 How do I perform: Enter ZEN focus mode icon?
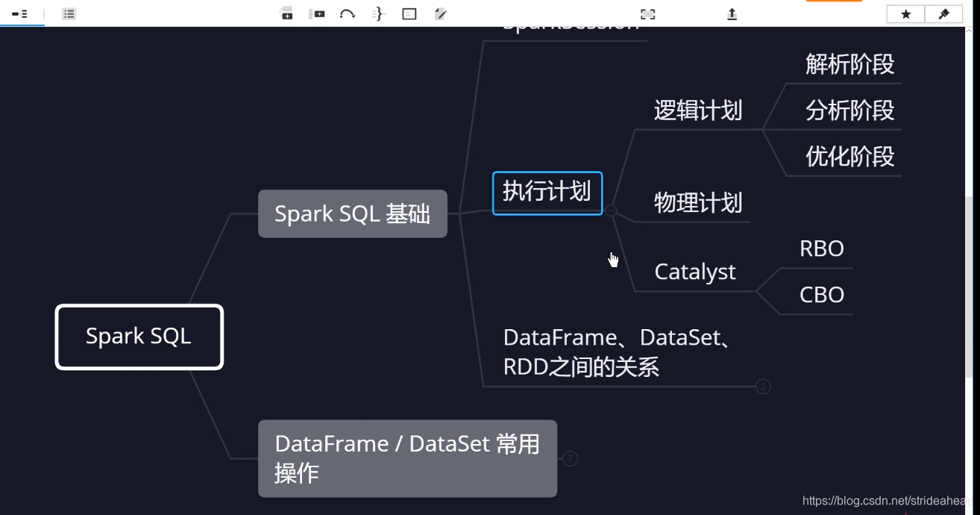tap(648, 13)
